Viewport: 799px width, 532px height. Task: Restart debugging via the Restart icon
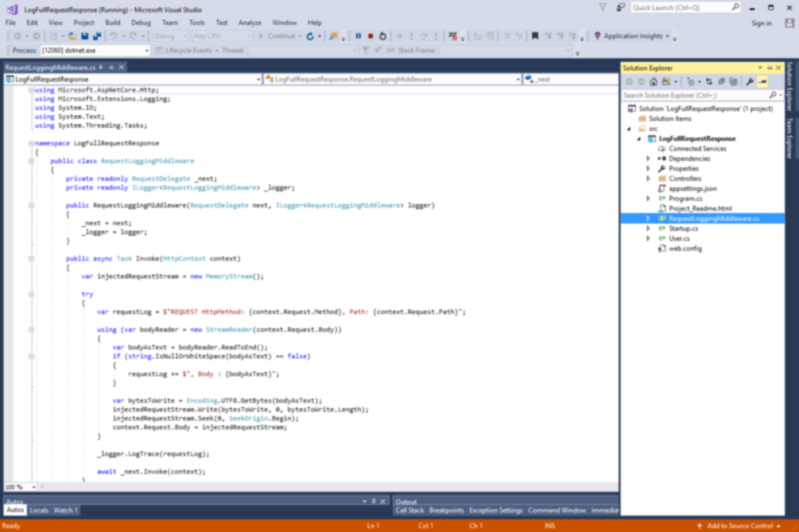point(382,36)
